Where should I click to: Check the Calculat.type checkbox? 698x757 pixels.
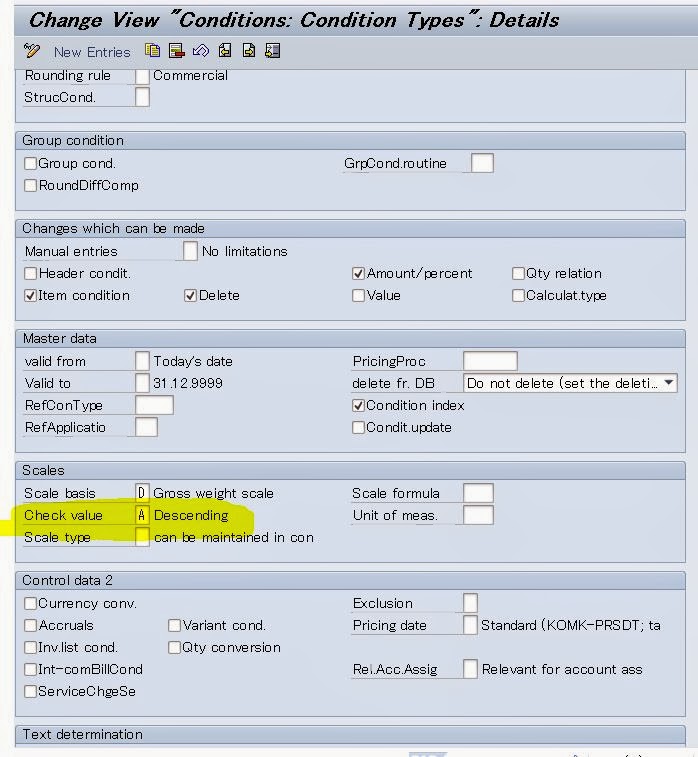pos(518,295)
